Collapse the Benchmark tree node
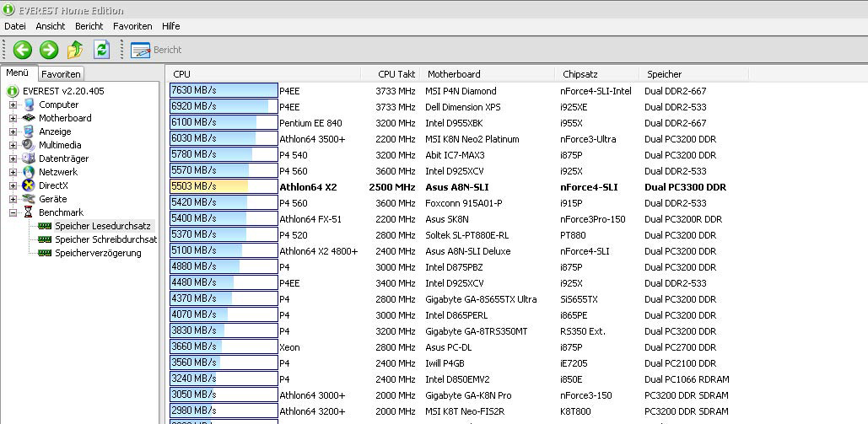Viewport: 868px width, 424px height. point(13,212)
